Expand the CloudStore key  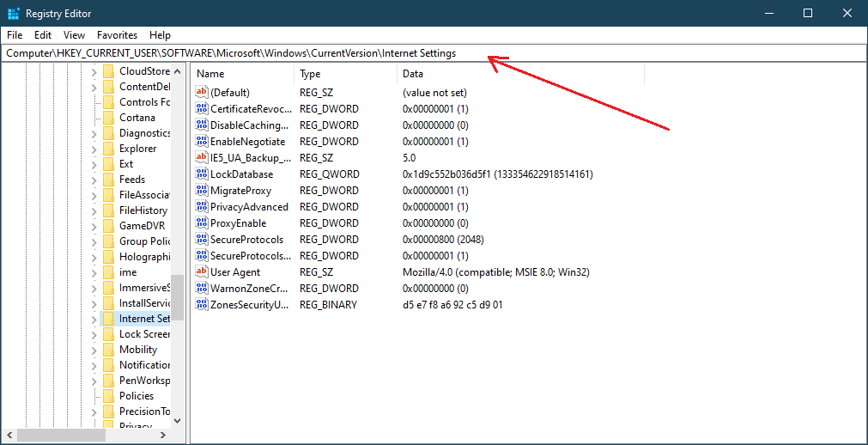click(x=94, y=71)
